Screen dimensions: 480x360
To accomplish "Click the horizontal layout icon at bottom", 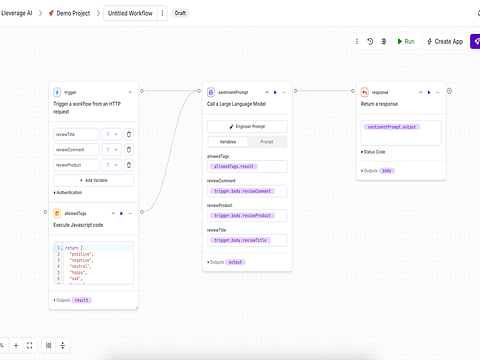I will pyautogui.click(x=49, y=345).
